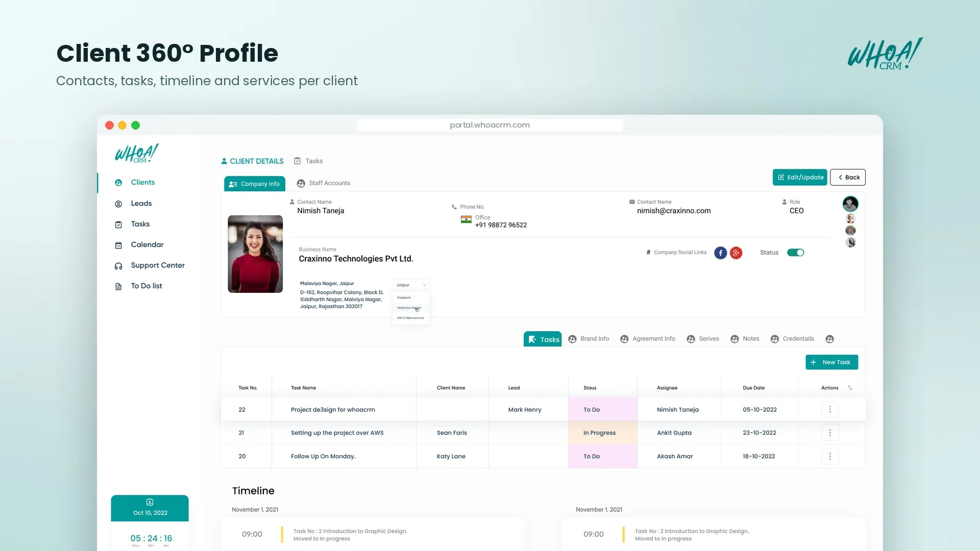Open the Calendar sidebar icon

click(118, 245)
